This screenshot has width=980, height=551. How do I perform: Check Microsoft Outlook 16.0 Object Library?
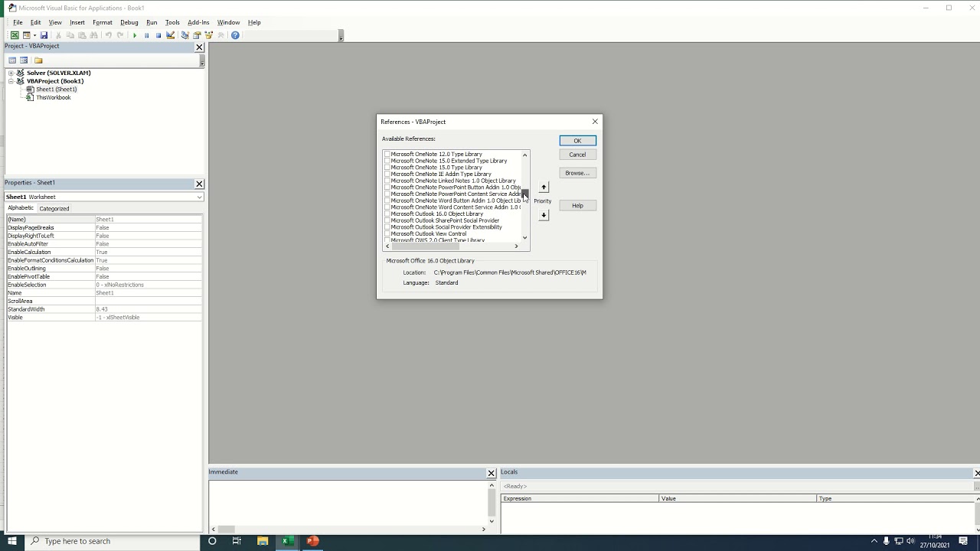[387, 214]
